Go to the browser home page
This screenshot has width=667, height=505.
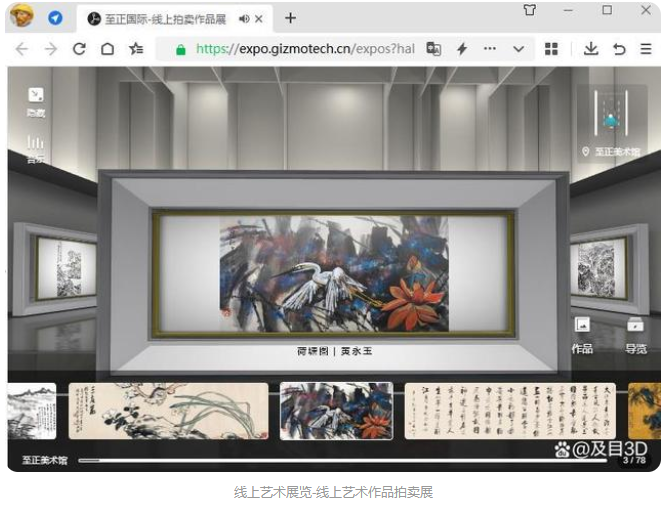pos(107,49)
